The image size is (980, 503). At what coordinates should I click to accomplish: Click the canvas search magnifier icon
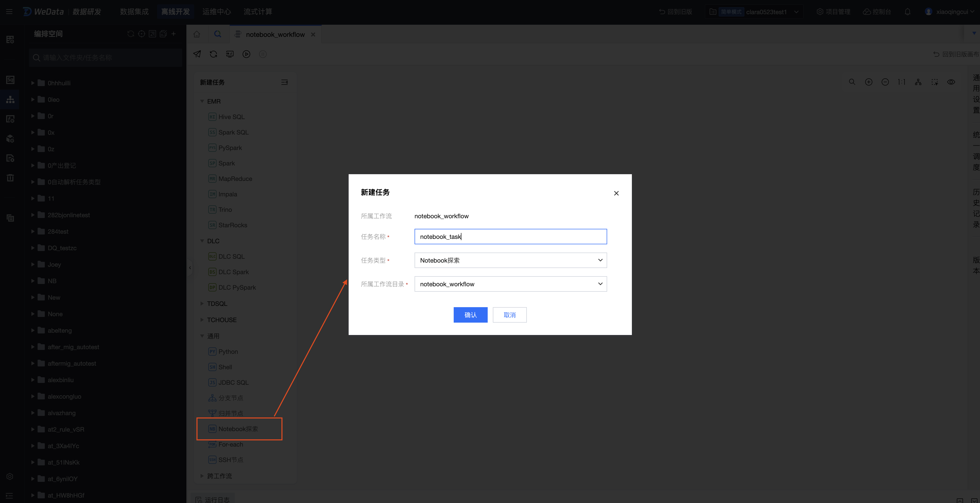tap(852, 82)
